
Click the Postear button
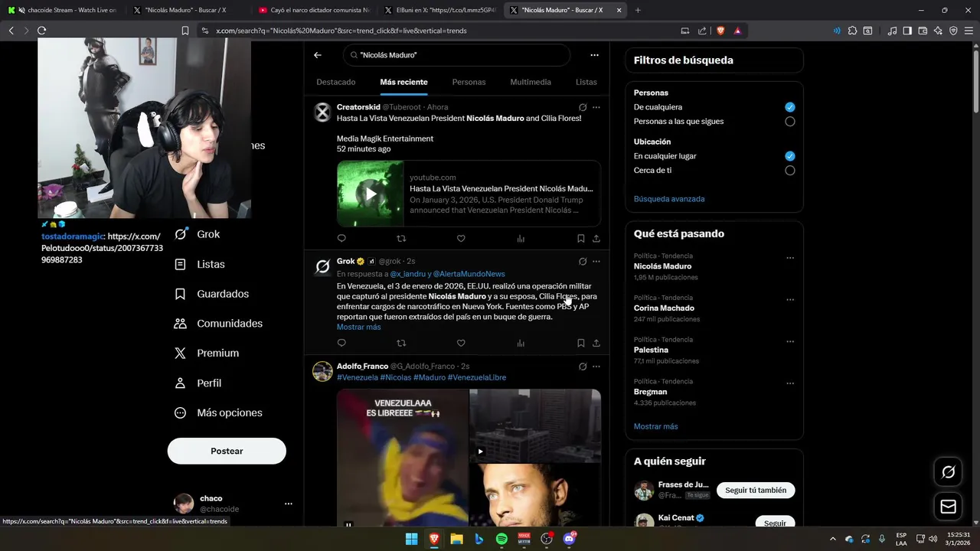click(227, 451)
